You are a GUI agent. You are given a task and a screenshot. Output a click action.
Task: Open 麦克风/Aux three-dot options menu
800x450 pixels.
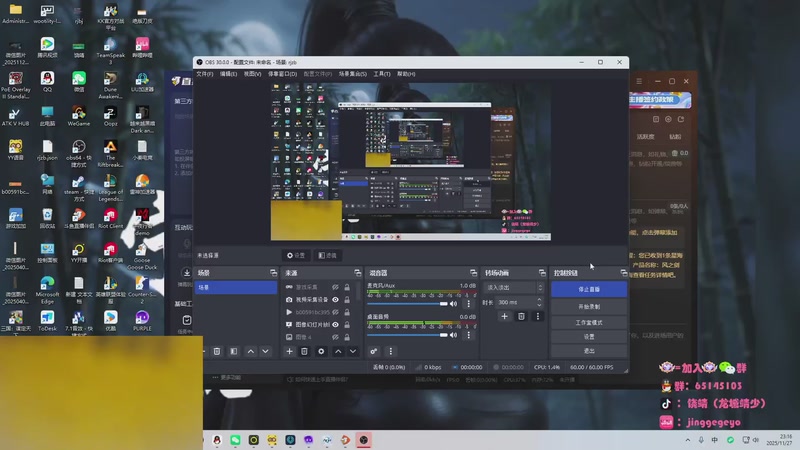coord(468,304)
